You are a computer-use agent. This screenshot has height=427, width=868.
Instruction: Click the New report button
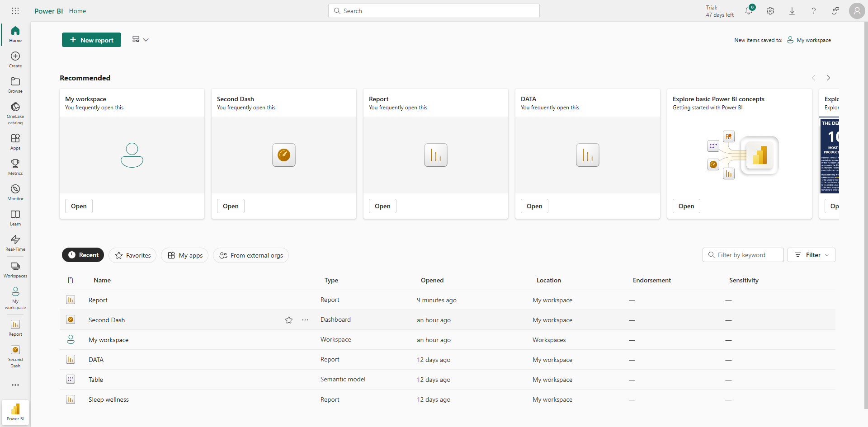click(91, 40)
